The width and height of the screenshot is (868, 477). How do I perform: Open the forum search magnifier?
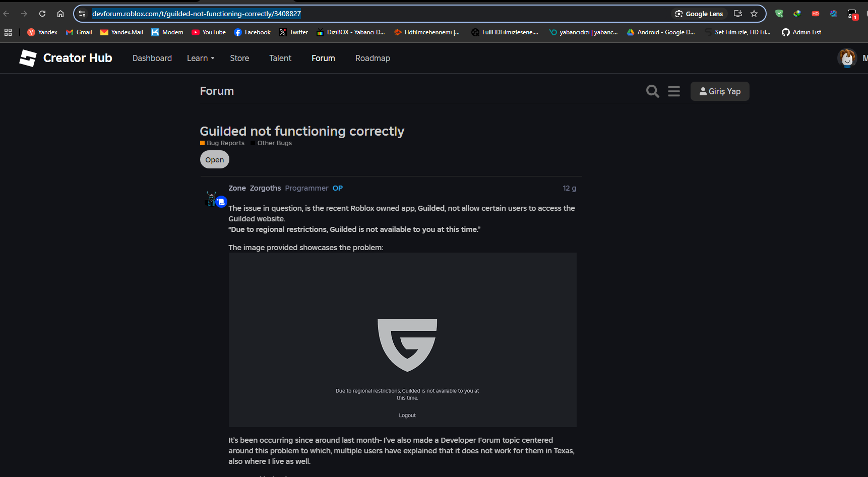(x=653, y=91)
